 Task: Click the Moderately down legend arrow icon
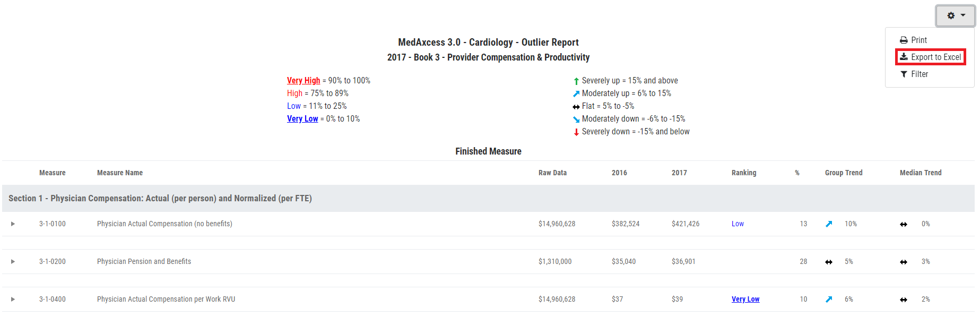(x=576, y=119)
